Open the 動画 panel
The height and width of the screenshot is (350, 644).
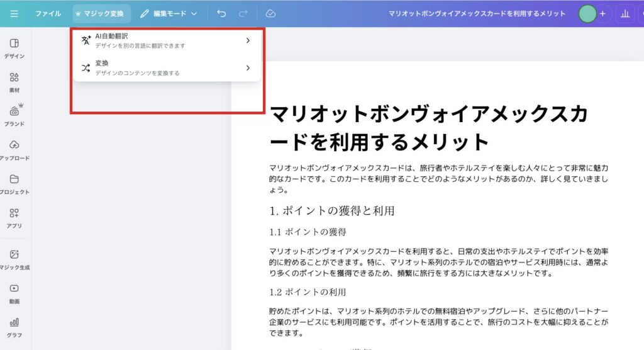point(14,293)
